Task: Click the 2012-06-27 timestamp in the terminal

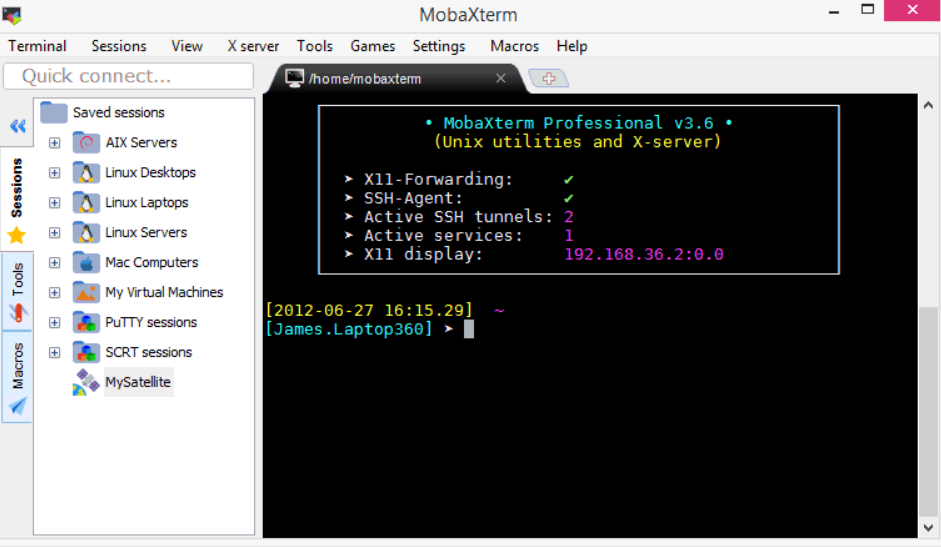Action: point(369,310)
